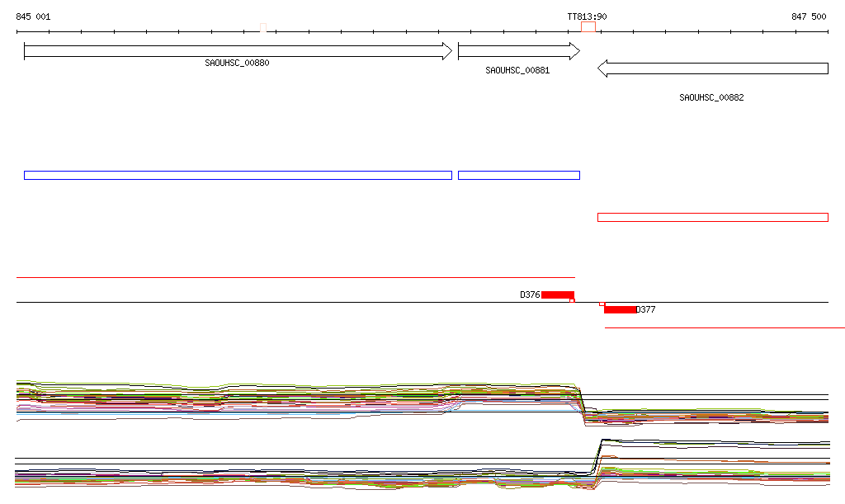
Task: Click the SAOUHSC_00881 gene arrow
Action: [519, 52]
